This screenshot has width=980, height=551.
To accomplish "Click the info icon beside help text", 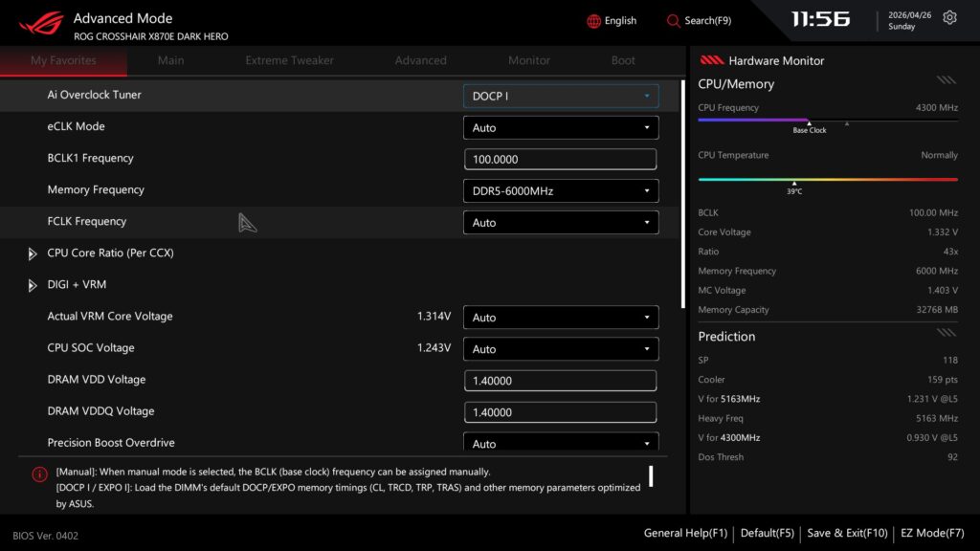I will point(39,474).
